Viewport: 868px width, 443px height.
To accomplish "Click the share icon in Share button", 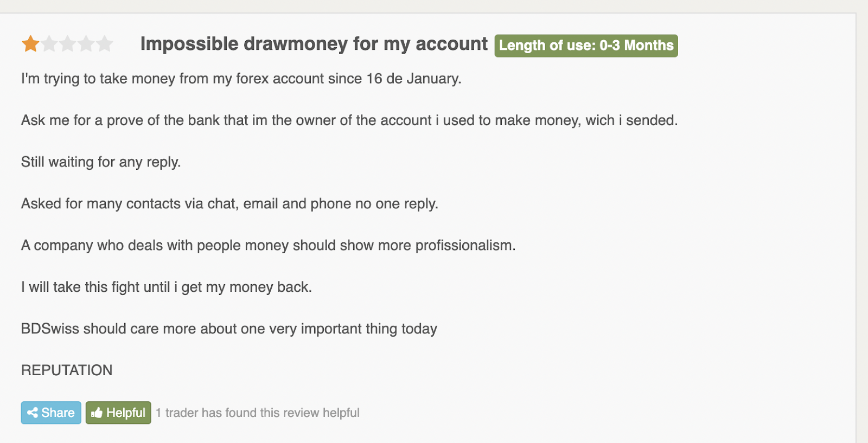I will [33, 413].
